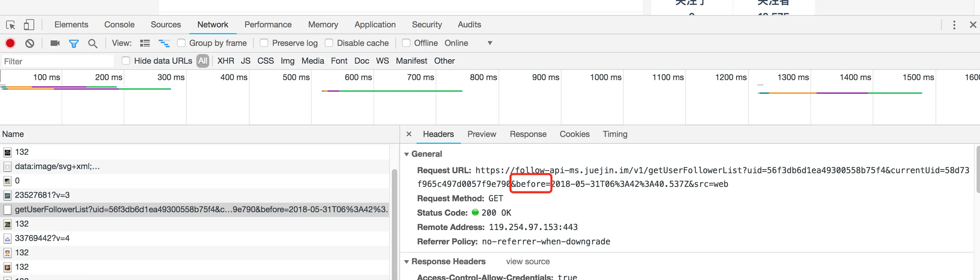980x280 pixels.
Task: Switch to large request rows view icon
Action: pyautogui.click(x=145, y=43)
